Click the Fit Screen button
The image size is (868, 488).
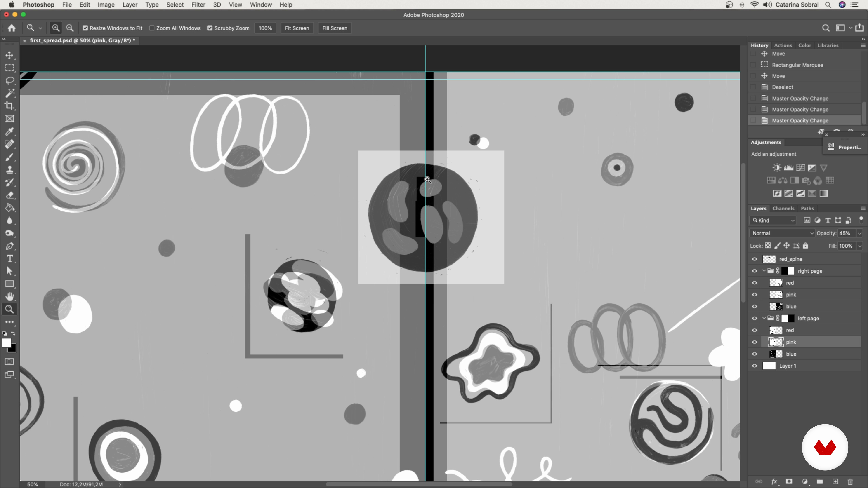click(x=297, y=28)
